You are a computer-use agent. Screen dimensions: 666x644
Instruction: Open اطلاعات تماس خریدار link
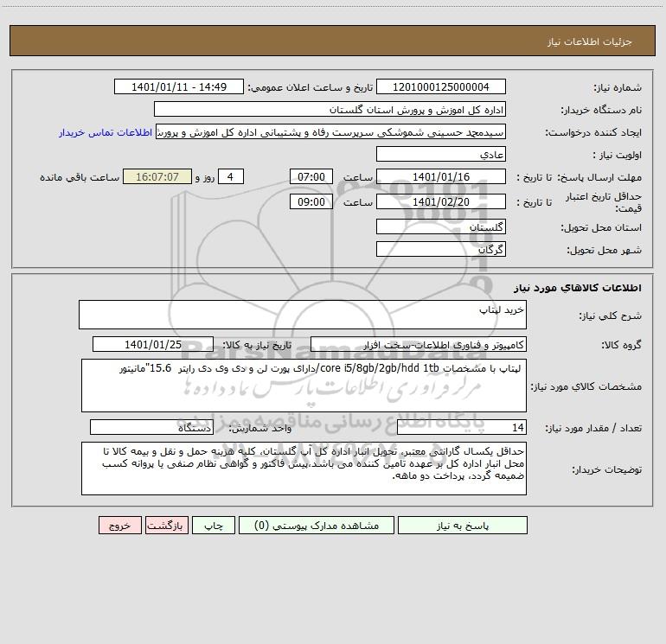pos(106,132)
